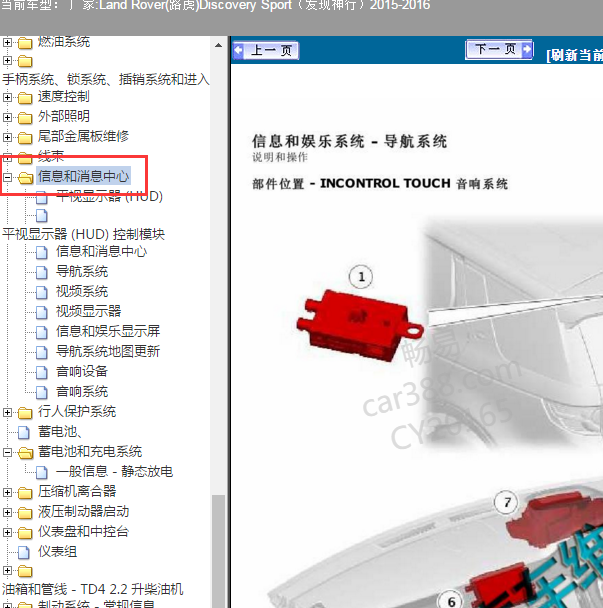The image size is (603, 608).
Task: Open the 导航系统地图更新 page
Action: click(108, 352)
